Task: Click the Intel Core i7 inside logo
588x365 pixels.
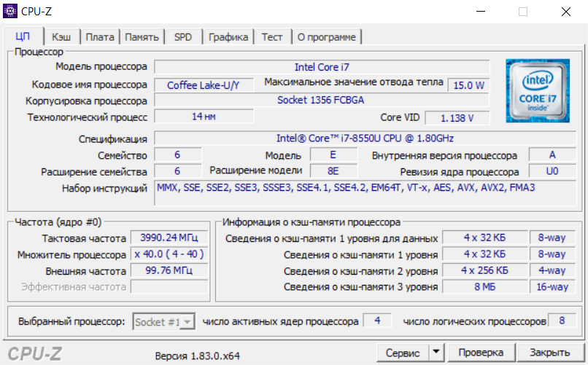Action: 538,90
